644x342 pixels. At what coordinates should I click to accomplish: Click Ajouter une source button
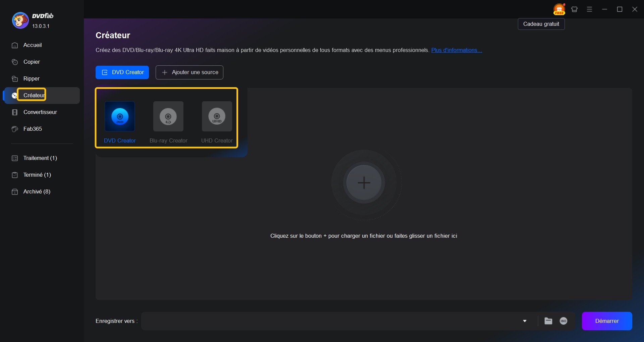pos(190,72)
